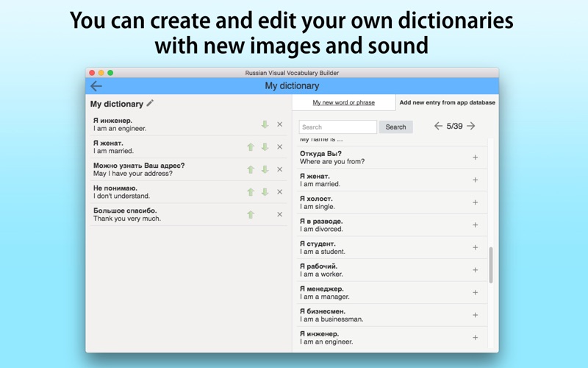
Task: Click the database list scrollbar thumb
Action: tap(491, 265)
